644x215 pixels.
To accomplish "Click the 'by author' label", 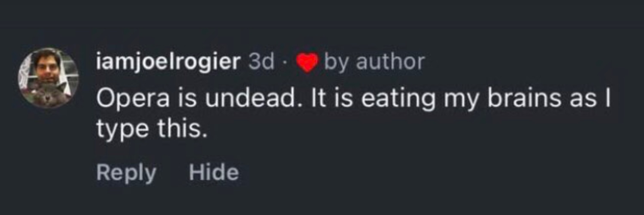I will tap(374, 62).
